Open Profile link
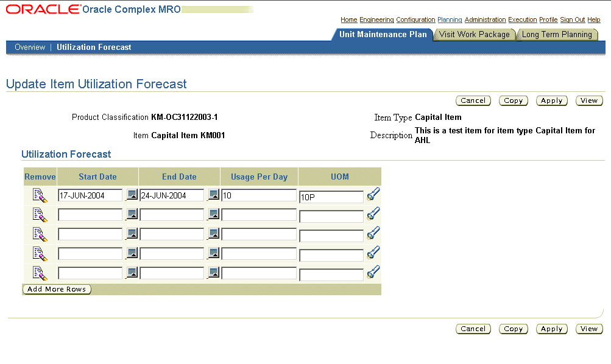611x364 pixels. (x=548, y=20)
